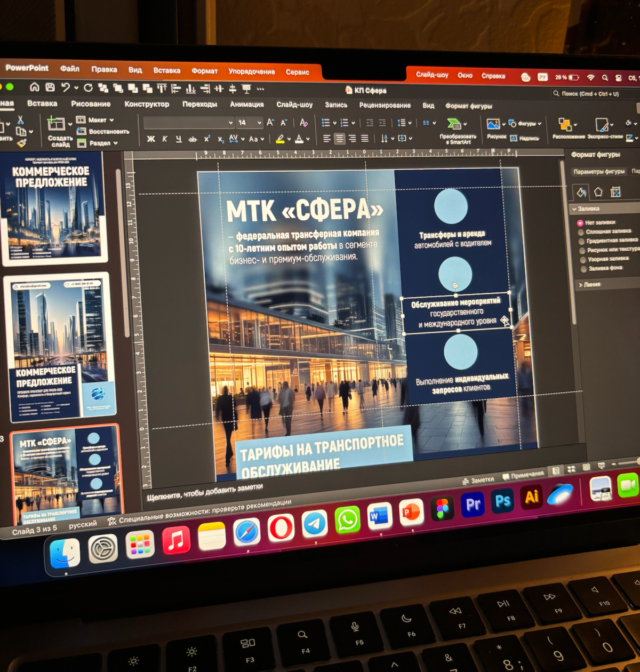Align text left icon
This screenshot has height=672, width=640.
point(327,139)
